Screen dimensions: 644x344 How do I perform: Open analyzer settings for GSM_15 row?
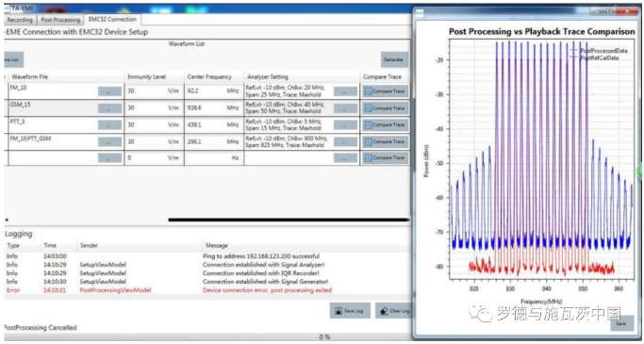pos(345,108)
